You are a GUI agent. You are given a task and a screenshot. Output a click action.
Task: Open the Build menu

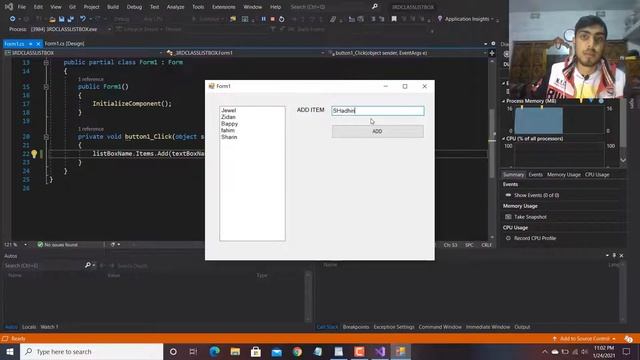(113, 7)
